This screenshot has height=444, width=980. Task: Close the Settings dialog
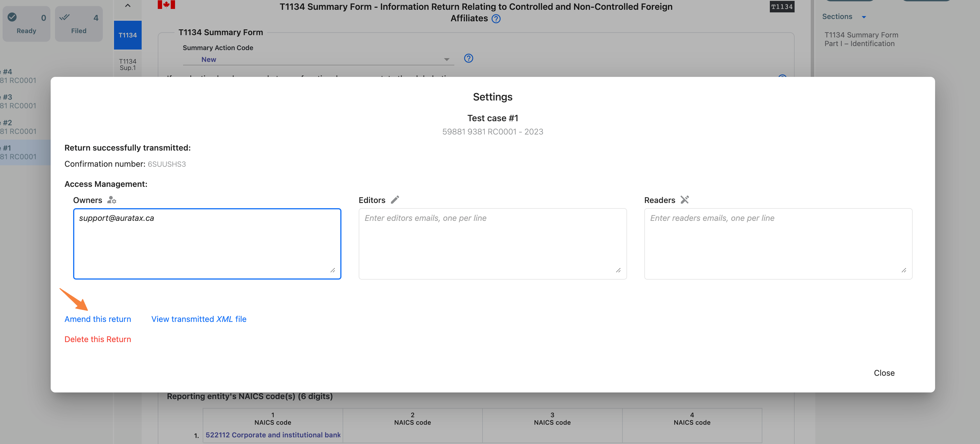click(x=884, y=373)
